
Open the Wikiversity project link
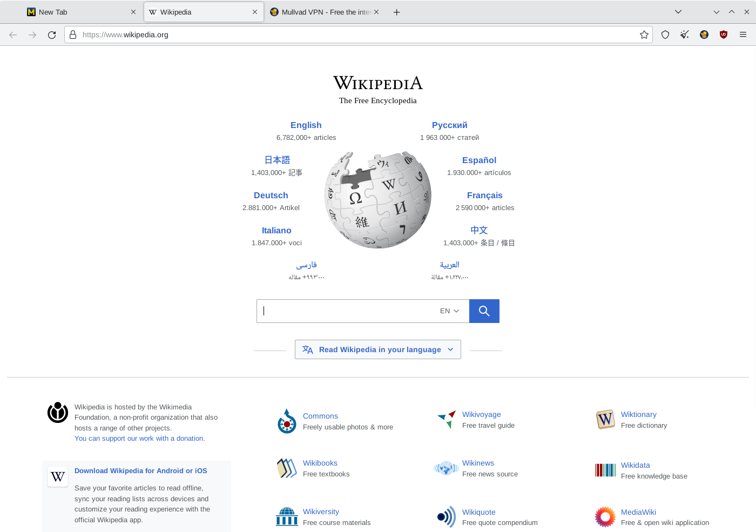tap(321, 512)
